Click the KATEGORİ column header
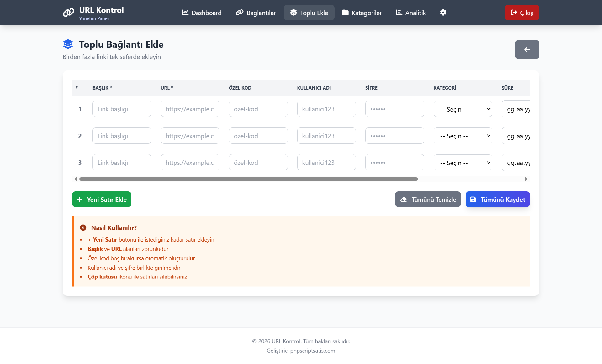The width and height of the screenshot is (602, 364). (445, 88)
